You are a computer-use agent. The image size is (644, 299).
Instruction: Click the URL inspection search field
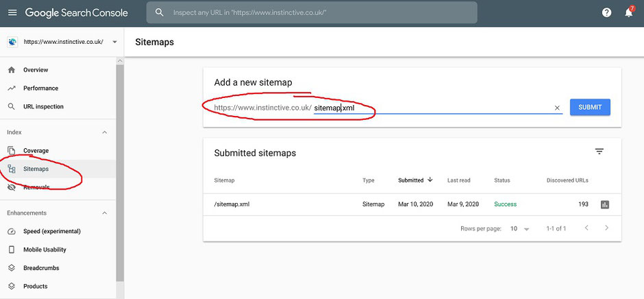pos(312,13)
